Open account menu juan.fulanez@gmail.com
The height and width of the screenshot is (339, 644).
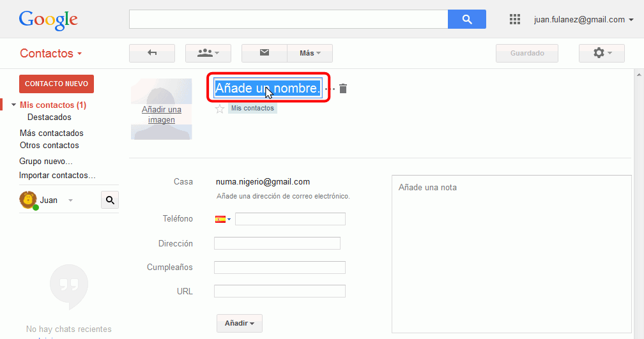point(584,20)
